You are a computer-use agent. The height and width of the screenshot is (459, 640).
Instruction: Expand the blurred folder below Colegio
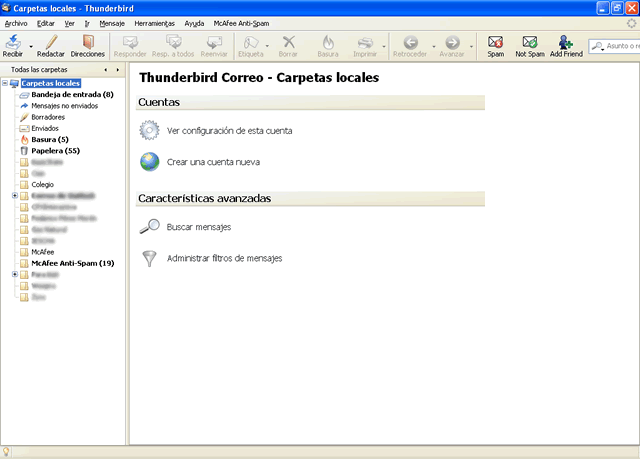pos(15,196)
